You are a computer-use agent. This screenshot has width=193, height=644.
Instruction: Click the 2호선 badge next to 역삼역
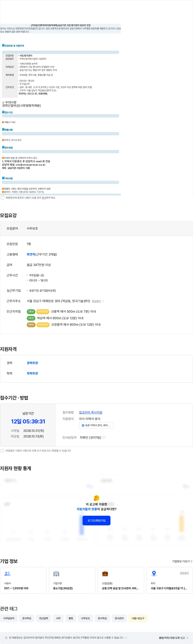(x=31, y=318)
